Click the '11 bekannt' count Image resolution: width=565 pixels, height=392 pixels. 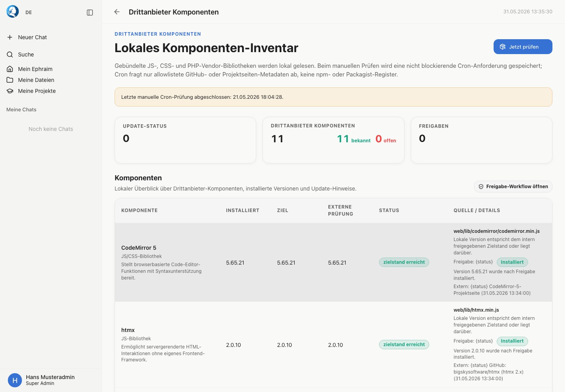[354, 139]
